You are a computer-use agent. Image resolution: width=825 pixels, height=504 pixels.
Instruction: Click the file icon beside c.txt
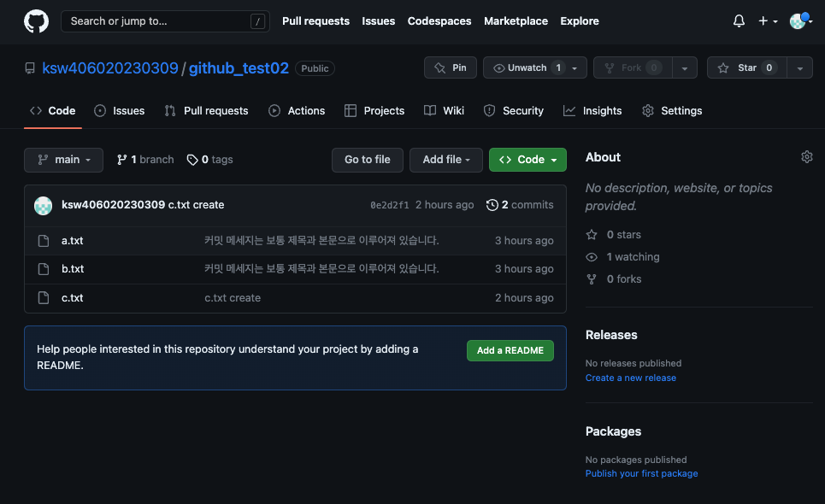click(x=44, y=298)
